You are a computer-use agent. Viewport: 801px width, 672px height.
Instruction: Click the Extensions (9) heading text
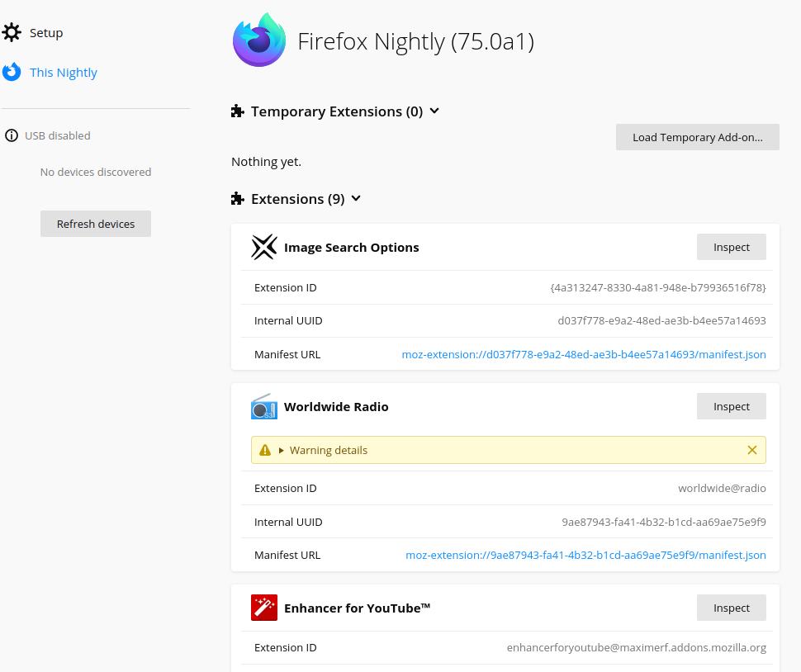298,199
